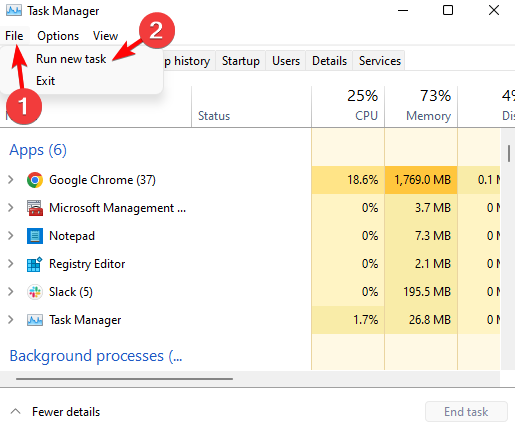
Task: Expand the Notepad process entry
Action: point(11,236)
